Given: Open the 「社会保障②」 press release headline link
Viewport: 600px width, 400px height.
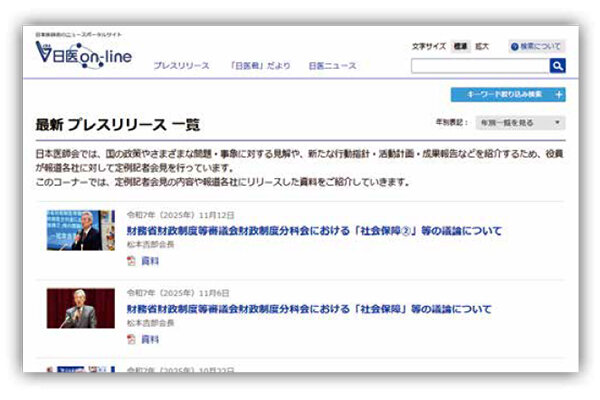Looking at the screenshot, I should [x=314, y=231].
